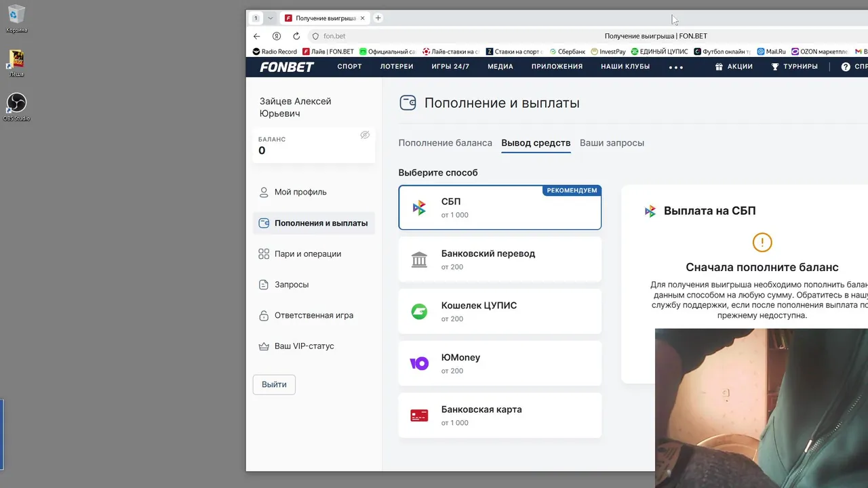
Task: Open the ИГРЫ 24/7 menu
Action: pos(450,66)
